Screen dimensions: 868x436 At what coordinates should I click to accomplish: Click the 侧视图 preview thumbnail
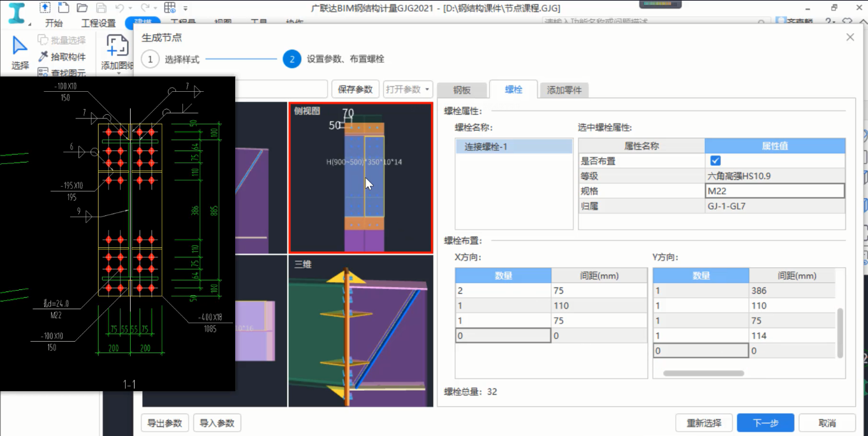pyautogui.click(x=360, y=177)
